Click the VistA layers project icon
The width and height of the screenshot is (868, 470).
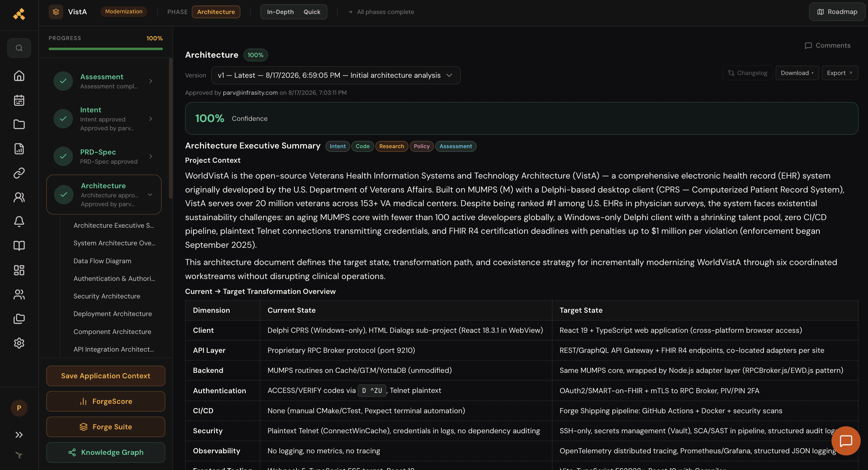[x=56, y=12]
